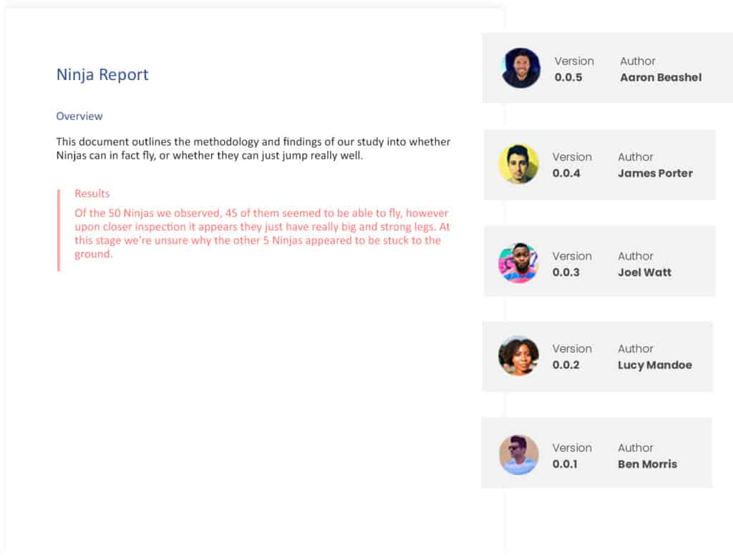Click author name Lucy Mandoe
733x560 pixels.
[x=654, y=365]
